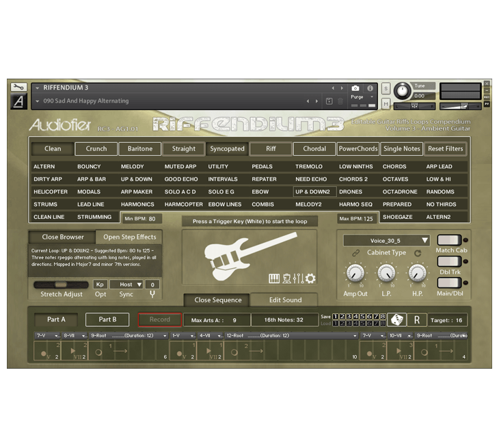The height and width of the screenshot is (448, 499).
Task: Click the cabinet refresh arrow icon
Action: click(418, 253)
